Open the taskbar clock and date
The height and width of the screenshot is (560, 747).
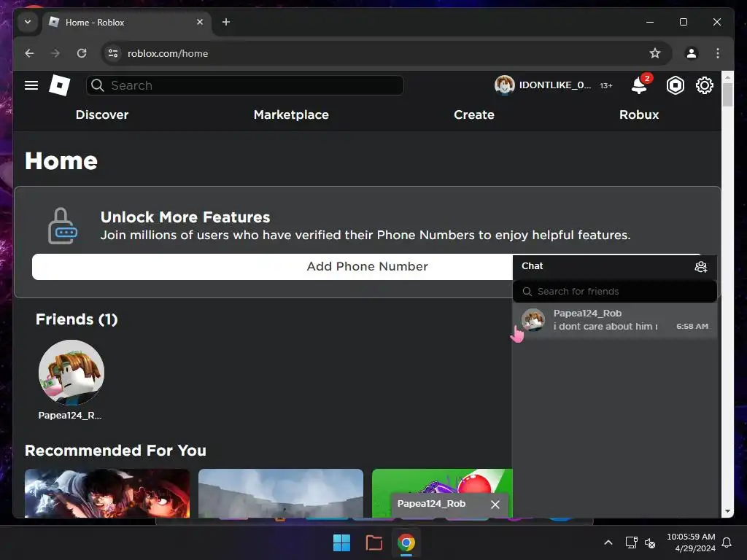(x=691, y=542)
